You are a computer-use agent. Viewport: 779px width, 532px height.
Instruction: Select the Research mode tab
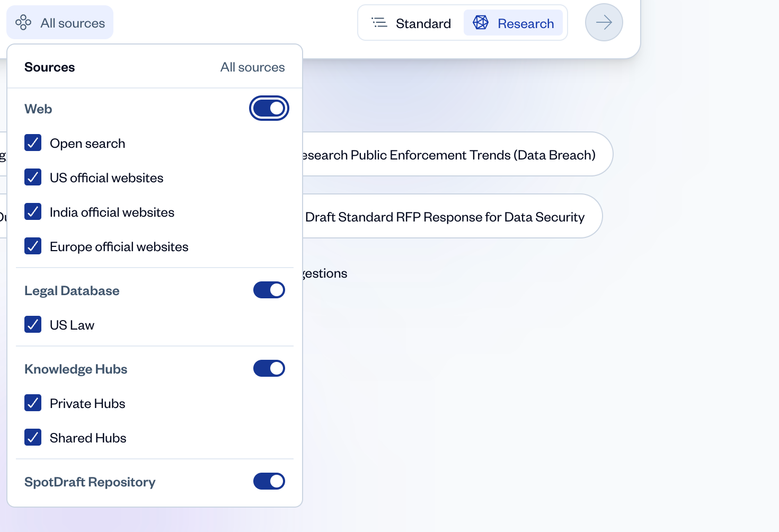(513, 23)
